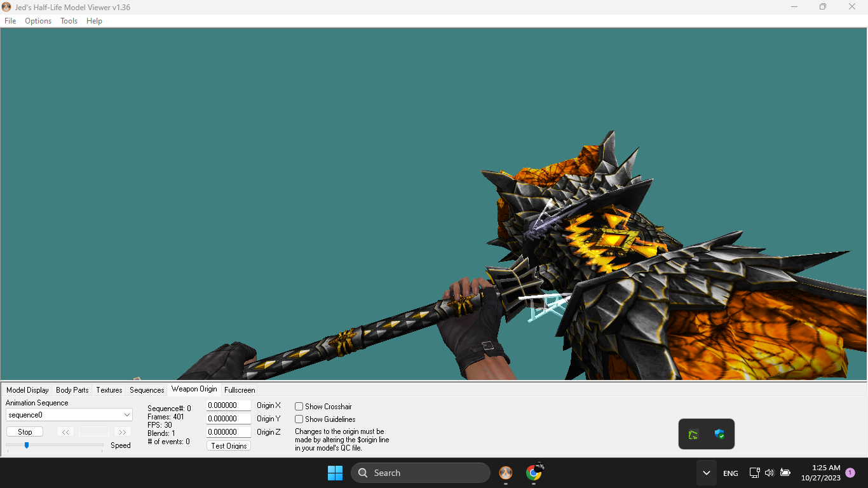This screenshot has height=488, width=868.
Task: Open the Tools menu
Action: pyautogui.click(x=69, y=21)
